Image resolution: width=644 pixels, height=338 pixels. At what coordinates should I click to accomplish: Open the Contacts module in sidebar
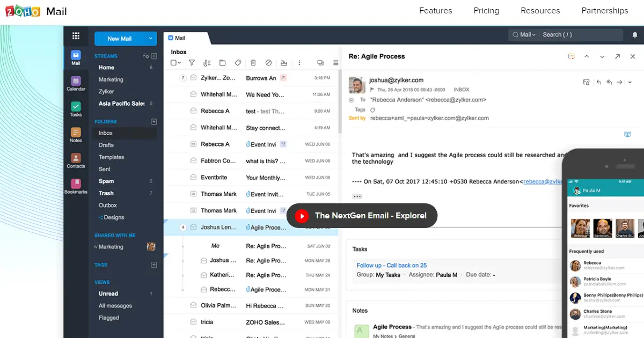point(76,161)
